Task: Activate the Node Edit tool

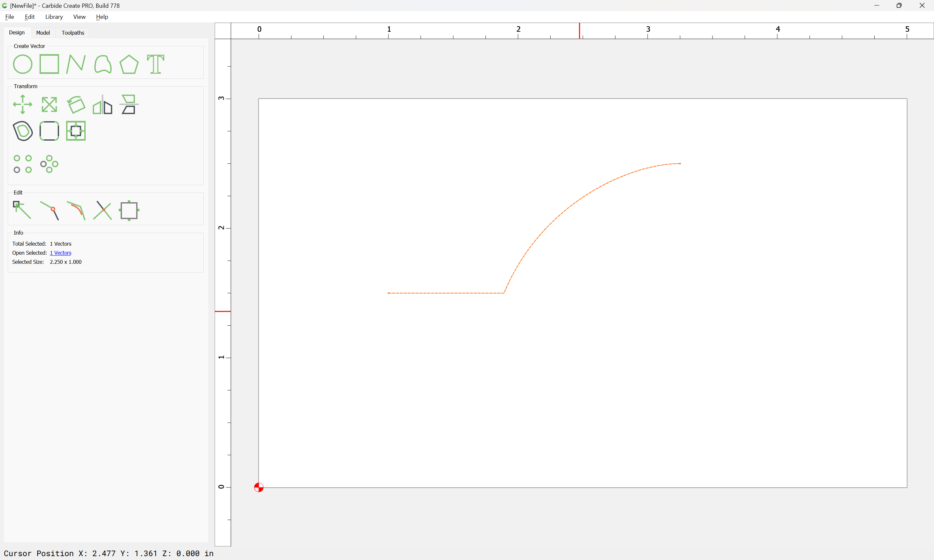Action: click(22, 210)
